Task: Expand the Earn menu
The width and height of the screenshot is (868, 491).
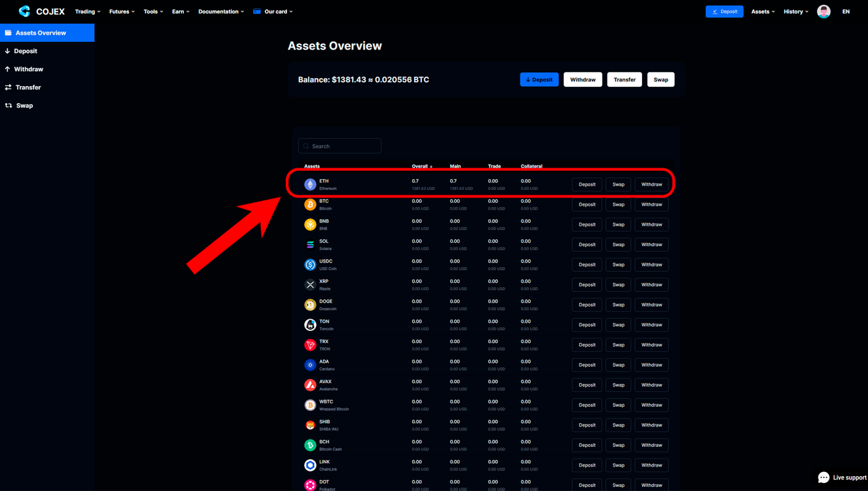Action: [x=181, y=12]
